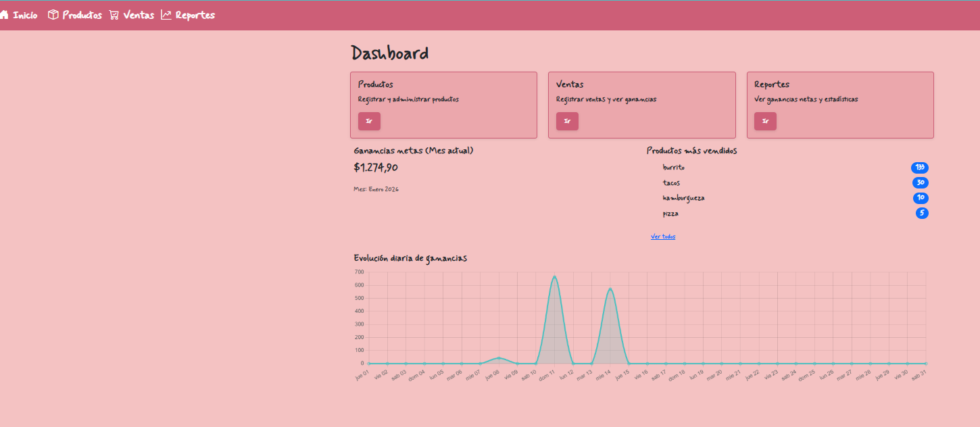Click the 10 count badge for hamburguesa
Screen dimensions: 980x427
pos(921,197)
